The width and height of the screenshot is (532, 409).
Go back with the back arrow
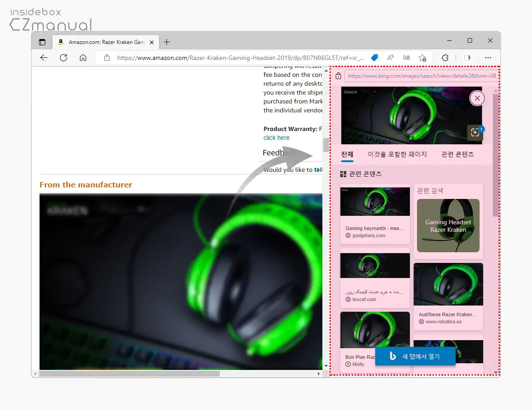point(44,58)
